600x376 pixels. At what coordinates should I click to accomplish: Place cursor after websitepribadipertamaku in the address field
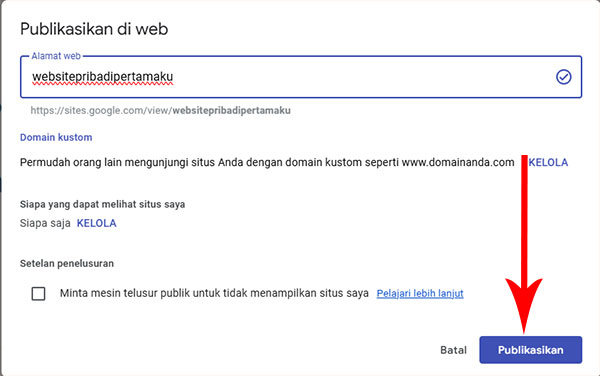[174, 77]
